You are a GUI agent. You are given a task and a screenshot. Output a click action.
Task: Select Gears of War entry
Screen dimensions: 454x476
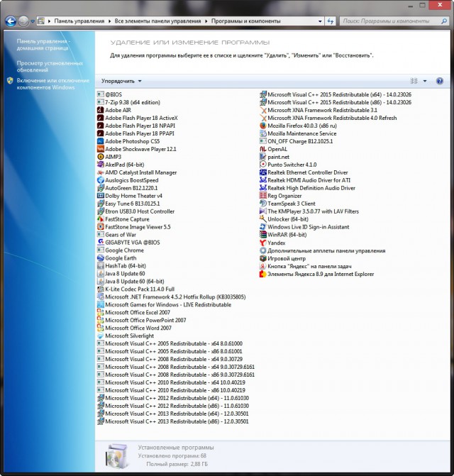pos(116,235)
